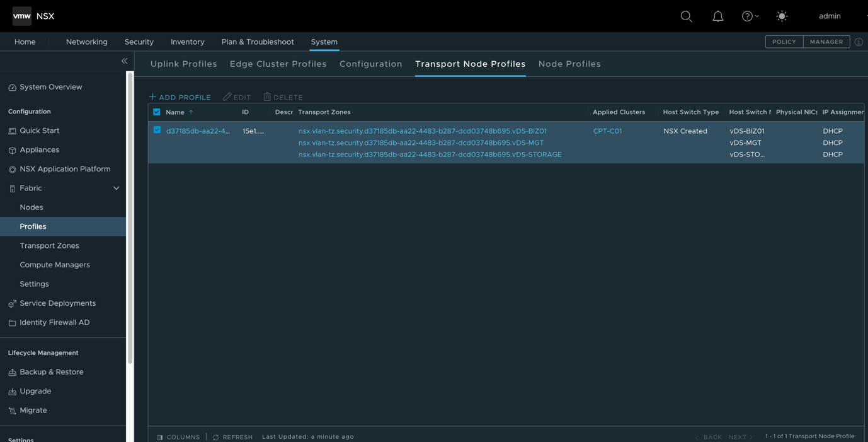Screen dimensions: 868x442
Task: Click the Columns chooser icon
Action: [160, 437]
